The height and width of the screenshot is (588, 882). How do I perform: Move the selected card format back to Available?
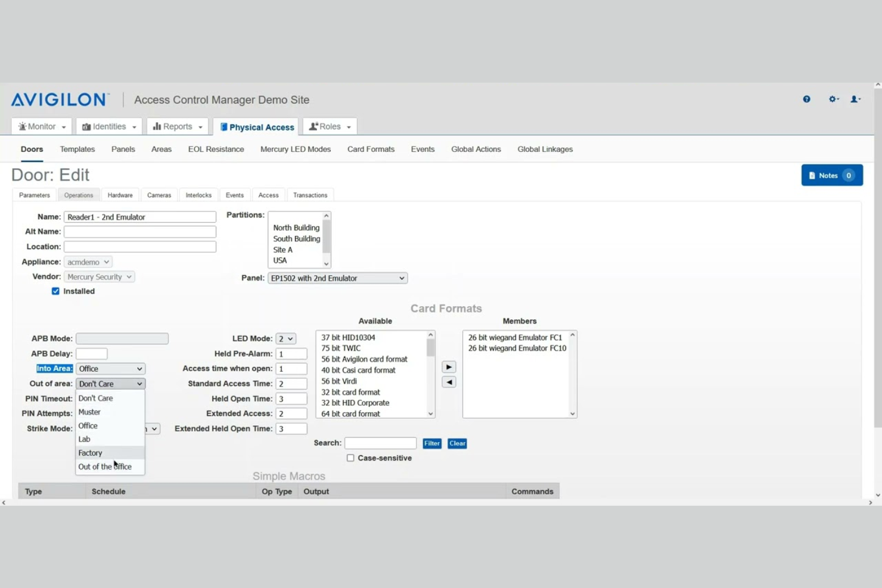click(449, 382)
